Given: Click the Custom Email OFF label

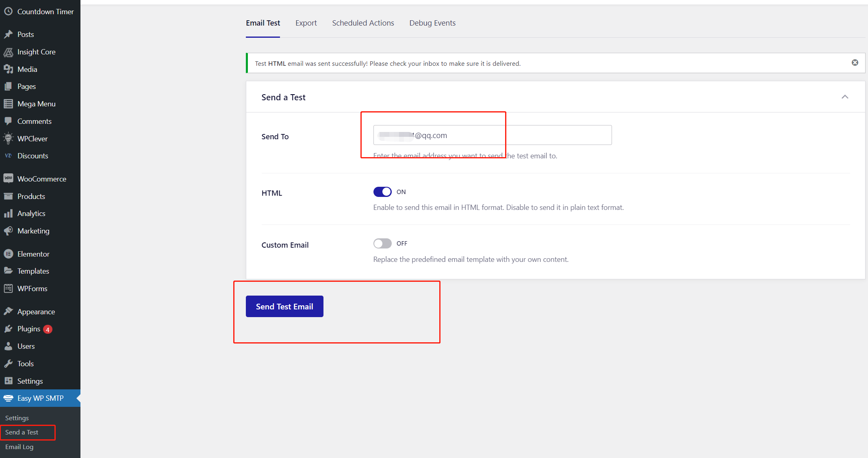Looking at the screenshot, I should (x=402, y=243).
